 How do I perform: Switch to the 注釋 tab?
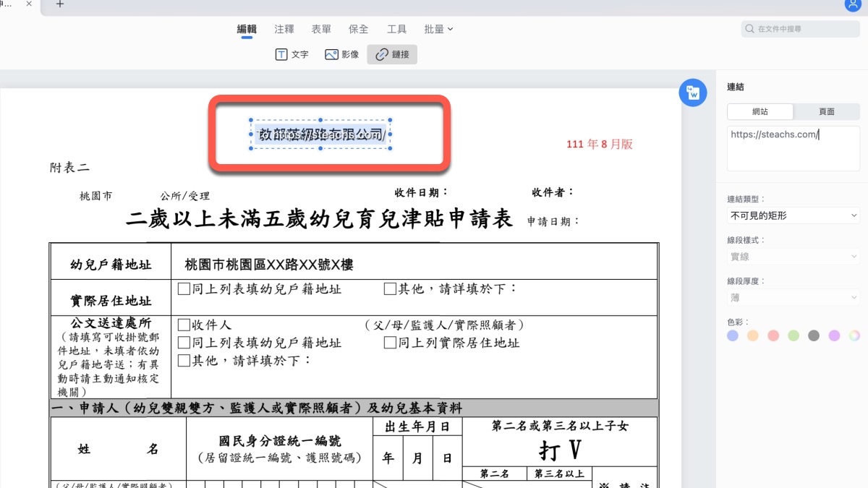[x=284, y=29]
